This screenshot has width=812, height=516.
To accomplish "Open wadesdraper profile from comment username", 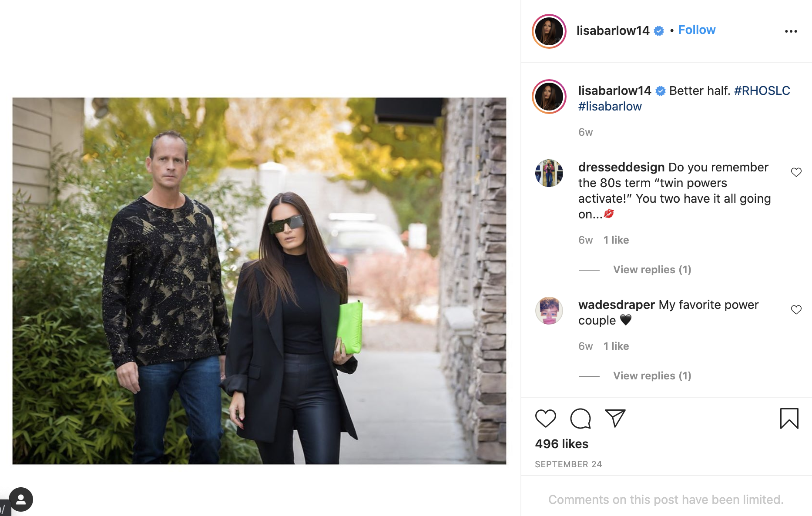I will (x=616, y=305).
